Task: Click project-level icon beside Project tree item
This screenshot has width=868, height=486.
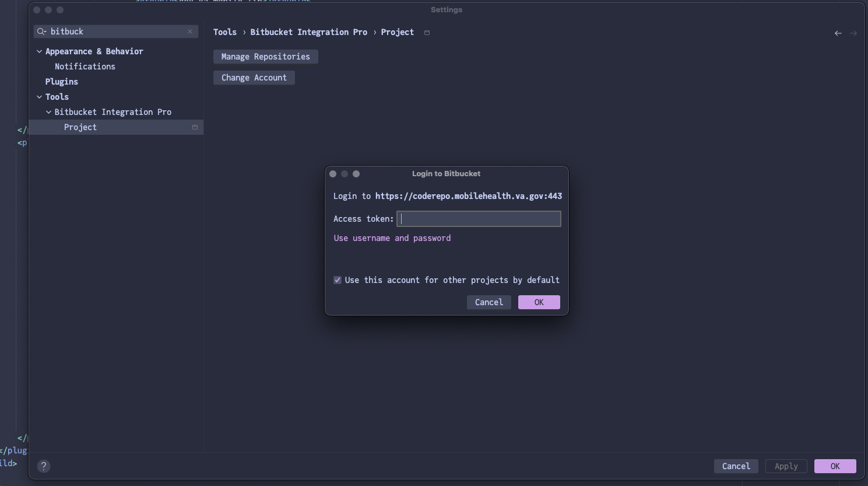Action: 195,127
